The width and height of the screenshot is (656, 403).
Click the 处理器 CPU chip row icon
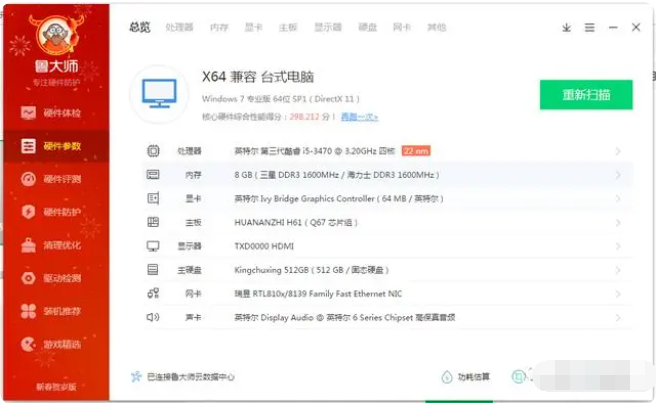click(x=153, y=151)
